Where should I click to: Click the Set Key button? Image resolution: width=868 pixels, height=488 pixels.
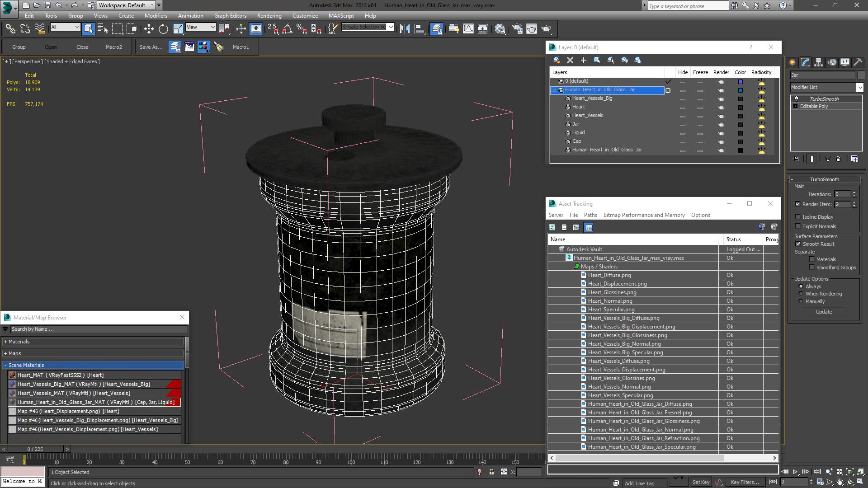coord(701,482)
